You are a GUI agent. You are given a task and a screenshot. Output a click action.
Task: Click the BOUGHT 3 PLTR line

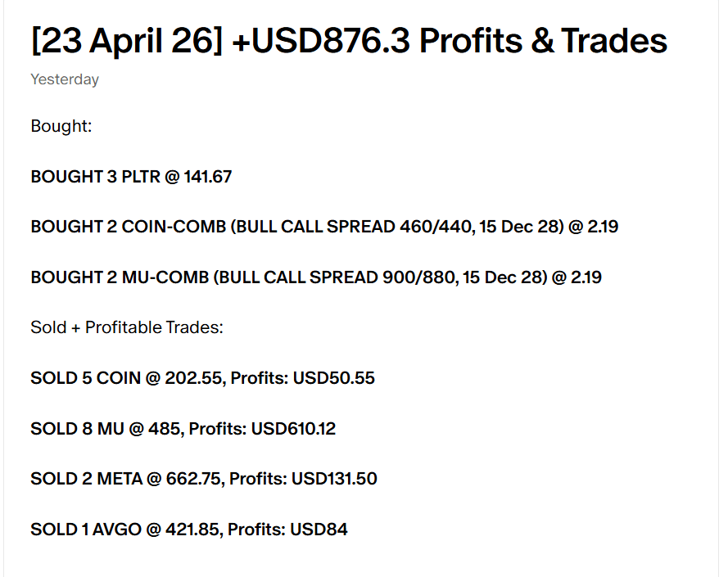(x=131, y=177)
